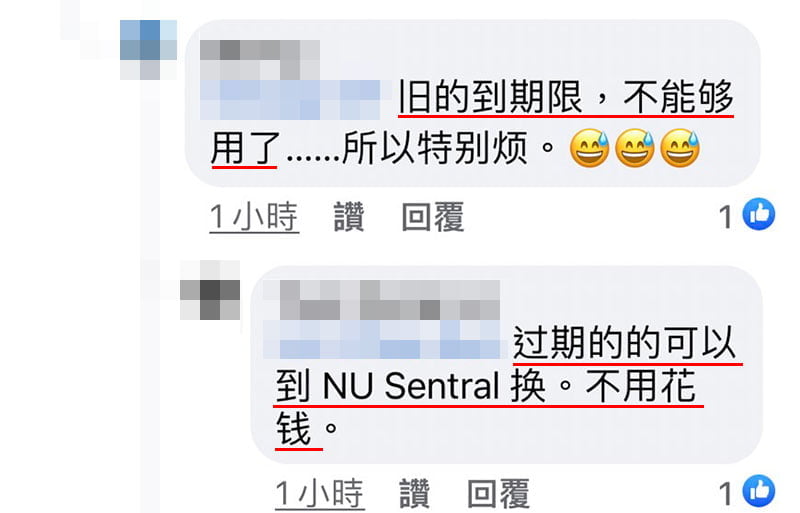Open the reply author's pixelated profile avatar
This screenshot has height=513, width=800.
(x=210, y=290)
